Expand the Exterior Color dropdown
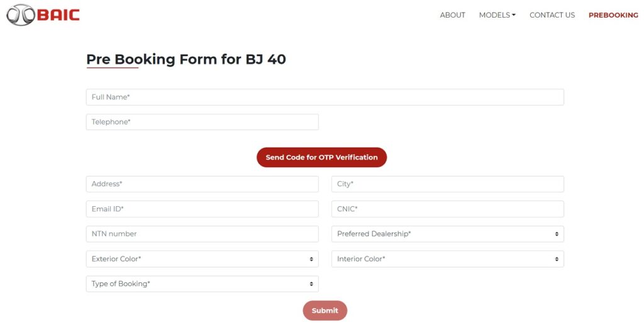This screenshot has width=644, height=323. 202,259
